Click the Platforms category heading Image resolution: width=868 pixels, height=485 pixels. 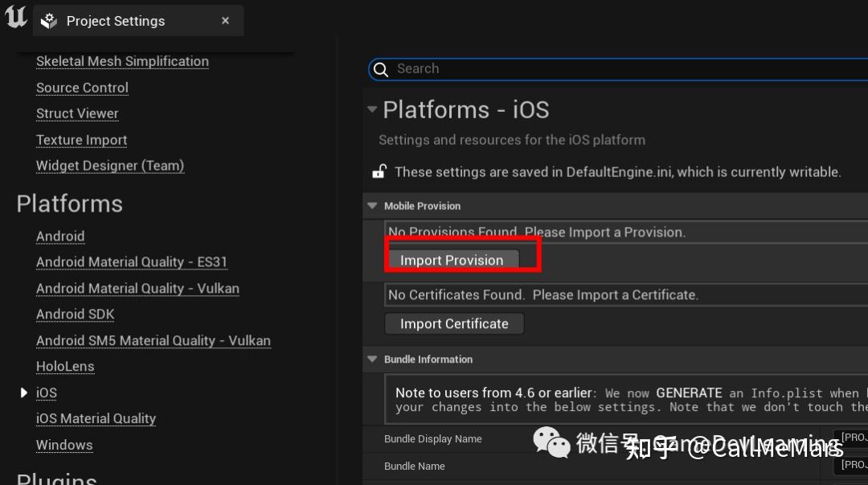click(70, 204)
